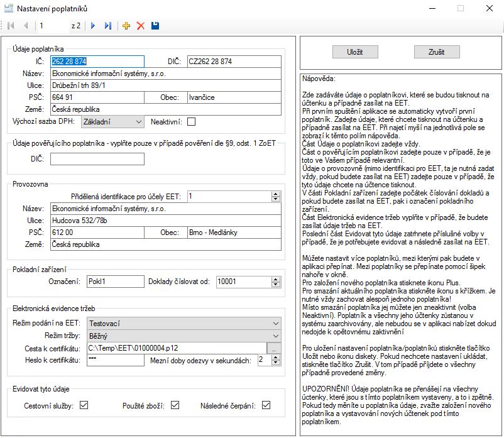Screen dimensions: 504x438
Task: Uncheck the Použité zboží checkbox
Action: [175, 405]
